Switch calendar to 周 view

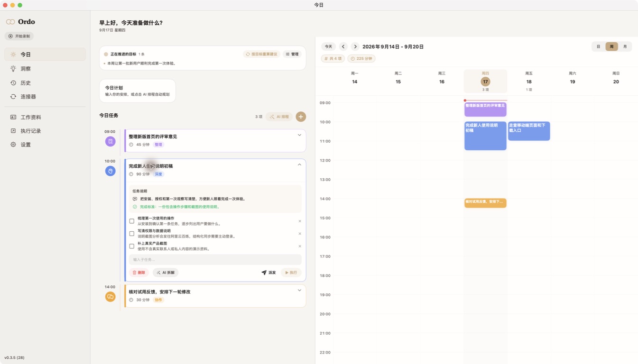[x=611, y=46]
